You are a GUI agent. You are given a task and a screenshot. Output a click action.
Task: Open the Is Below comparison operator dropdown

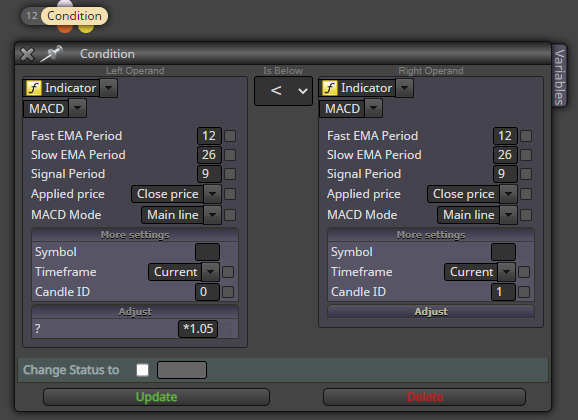(x=283, y=91)
